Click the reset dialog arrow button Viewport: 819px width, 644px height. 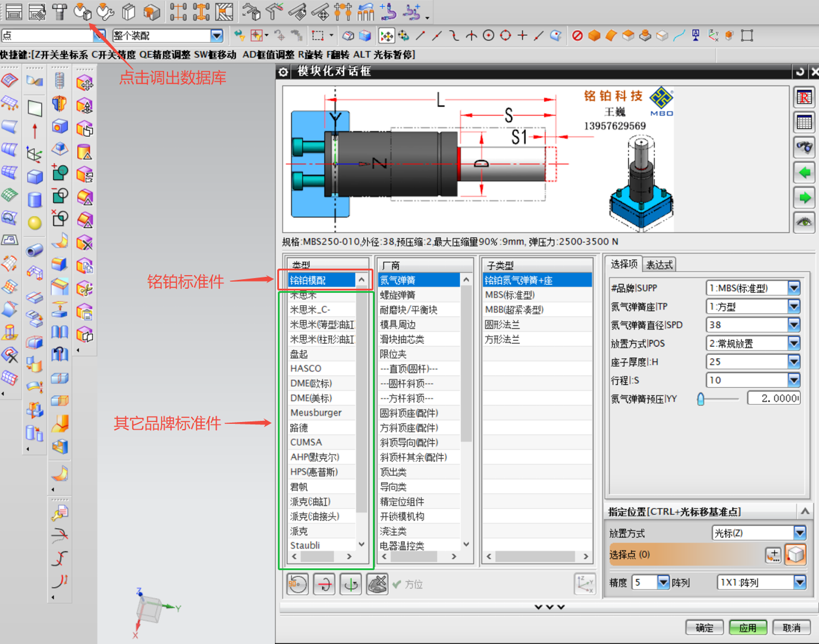799,72
